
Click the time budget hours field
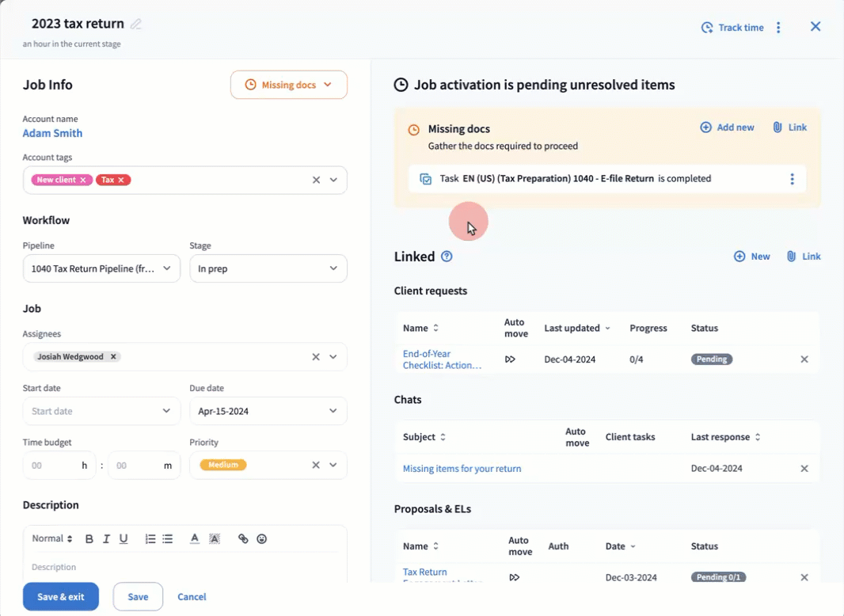pyautogui.click(x=52, y=466)
